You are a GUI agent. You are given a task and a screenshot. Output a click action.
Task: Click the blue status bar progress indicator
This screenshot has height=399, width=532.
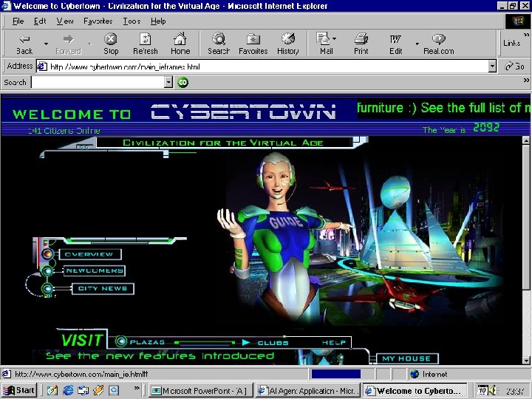pyautogui.click(x=336, y=374)
